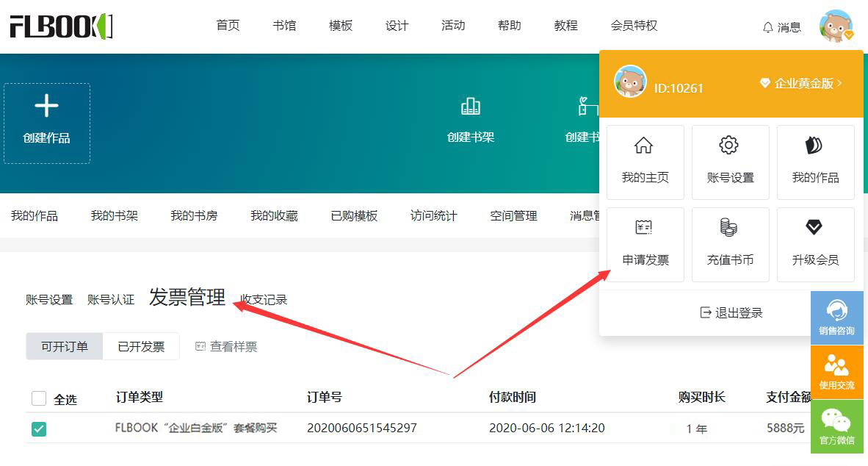Screen dimensions: 868x466
Task: Click the 1 年 duration cell
Action: (x=696, y=429)
